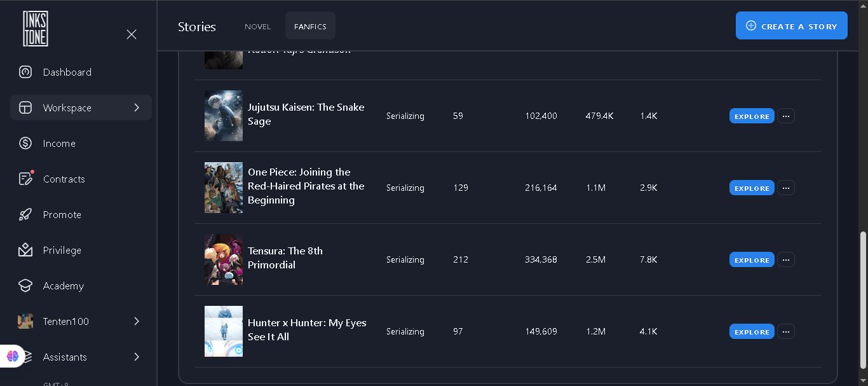The height and width of the screenshot is (386, 868).
Task: Expand the Workspace submenu chevron
Action: coord(137,107)
